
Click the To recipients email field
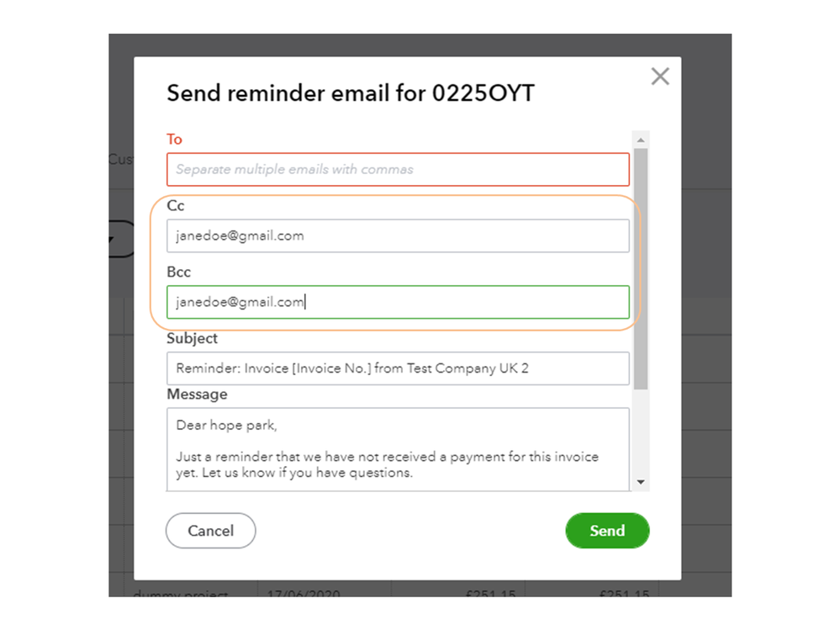[398, 169]
